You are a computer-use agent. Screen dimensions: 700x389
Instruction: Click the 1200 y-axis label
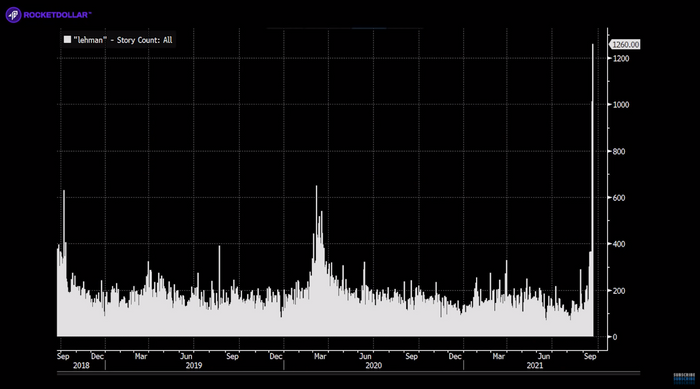[621, 59]
